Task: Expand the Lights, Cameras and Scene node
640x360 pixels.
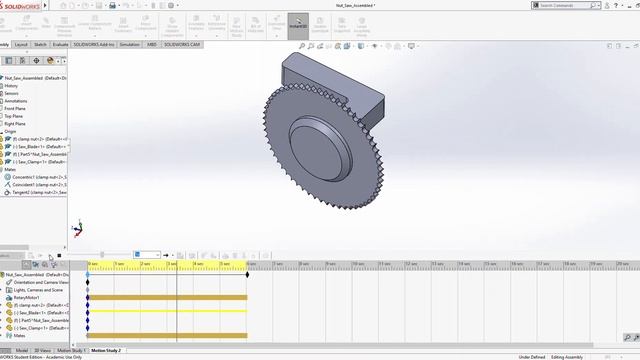Action: click(1, 290)
